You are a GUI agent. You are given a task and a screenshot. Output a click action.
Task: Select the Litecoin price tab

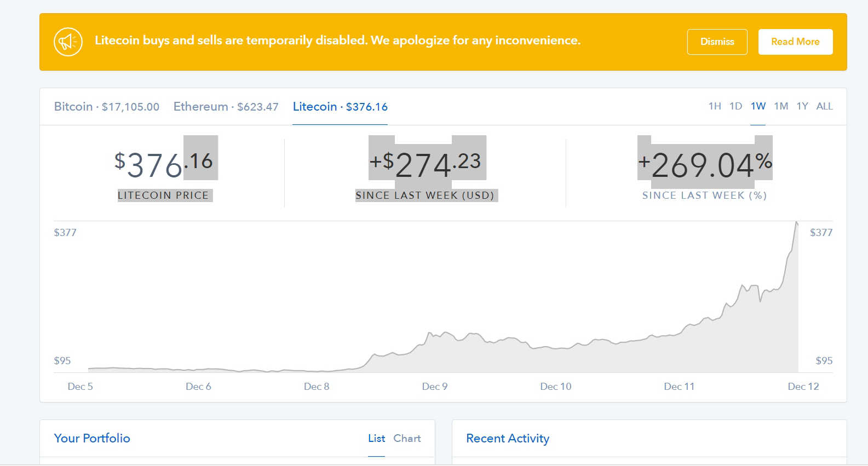[340, 107]
